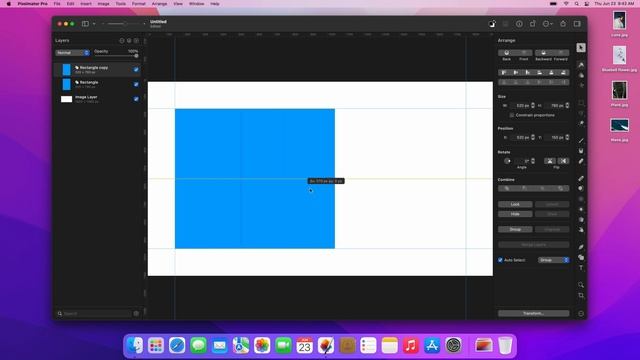Send the layer to Back
The width and height of the screenshot is (640, 360).
pos(507,53)
